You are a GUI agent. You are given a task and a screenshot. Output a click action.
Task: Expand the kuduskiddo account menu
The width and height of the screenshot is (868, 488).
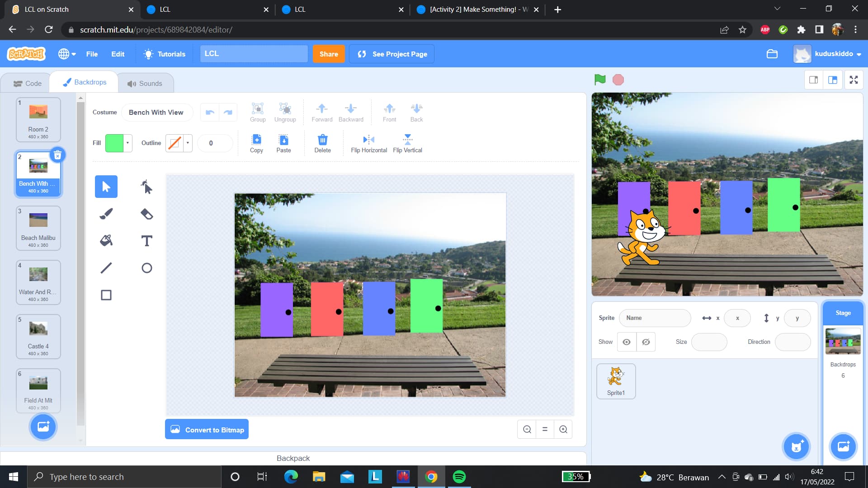pyautogui.click(x=834, y=54)
